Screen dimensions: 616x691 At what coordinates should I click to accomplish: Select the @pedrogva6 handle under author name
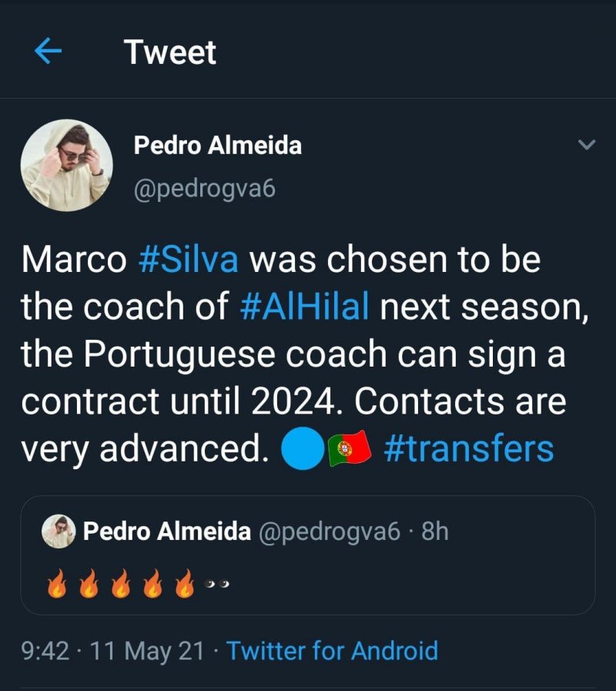pyautogui.click(x=204, y=190)
